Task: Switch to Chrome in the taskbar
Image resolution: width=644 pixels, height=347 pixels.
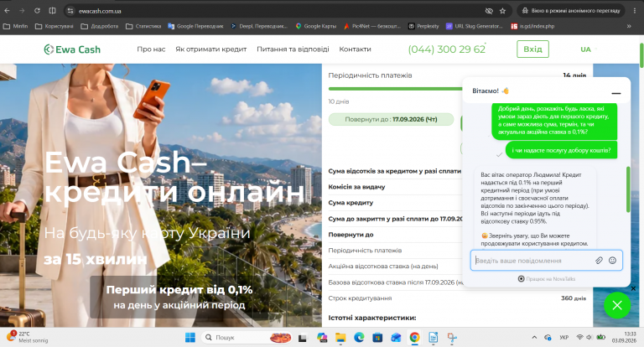Action: (x=414, y=338)
